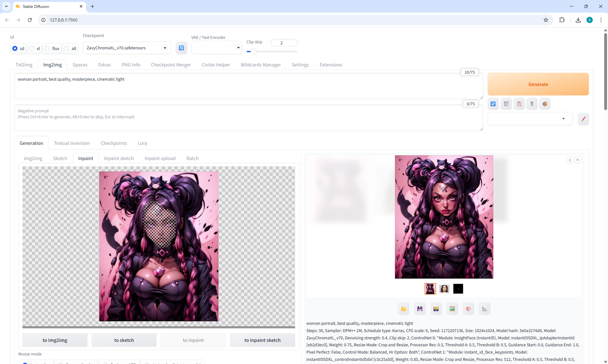Screen dimensions: 608x364
Task: Select the xl UI radio button
Action: point(32,48)
